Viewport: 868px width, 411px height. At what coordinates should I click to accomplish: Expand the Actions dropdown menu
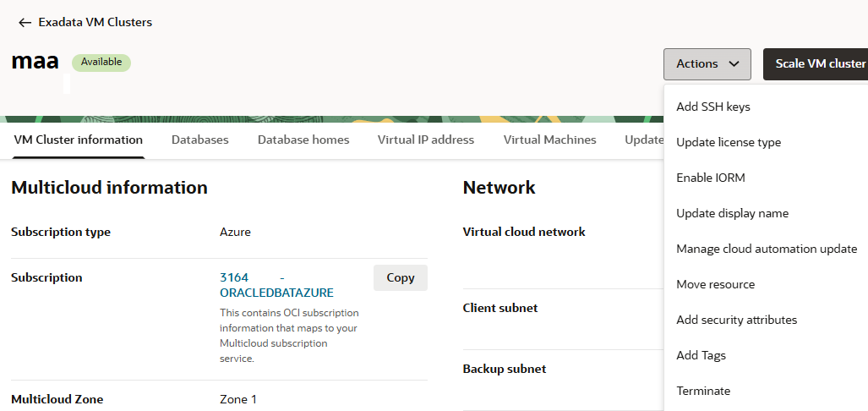click(707, 64)
